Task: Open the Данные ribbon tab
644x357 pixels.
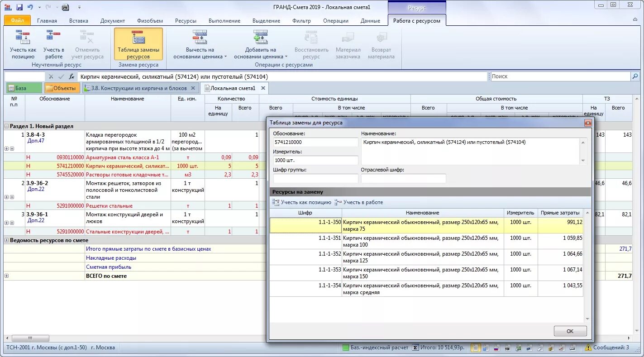Action: [370, 21]
